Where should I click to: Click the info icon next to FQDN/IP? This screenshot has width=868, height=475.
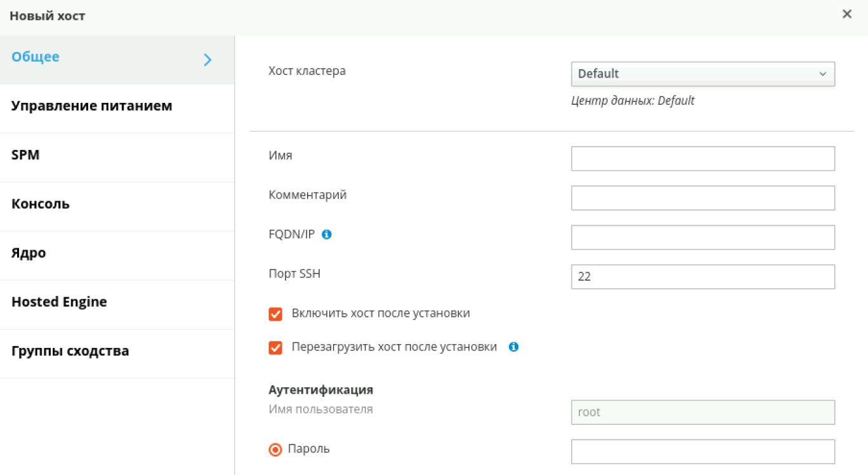coord(327,234)
